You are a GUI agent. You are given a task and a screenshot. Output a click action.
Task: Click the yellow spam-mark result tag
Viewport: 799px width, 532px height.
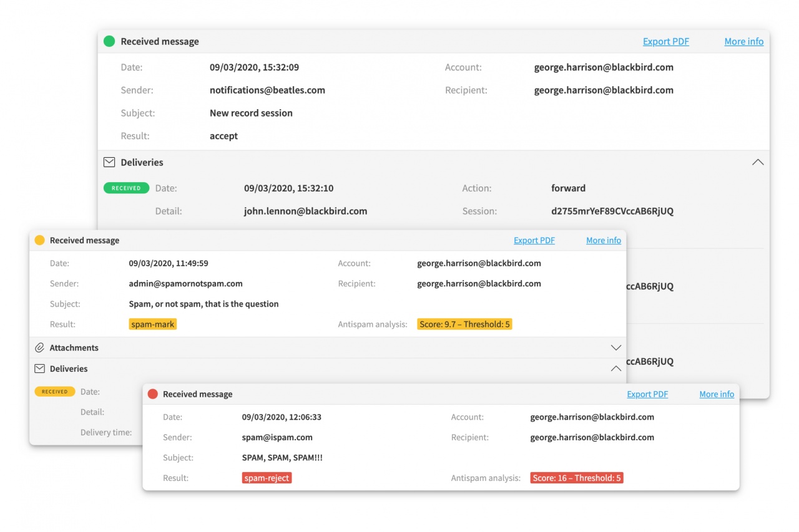pyautogui.click(x=153, y=324)
